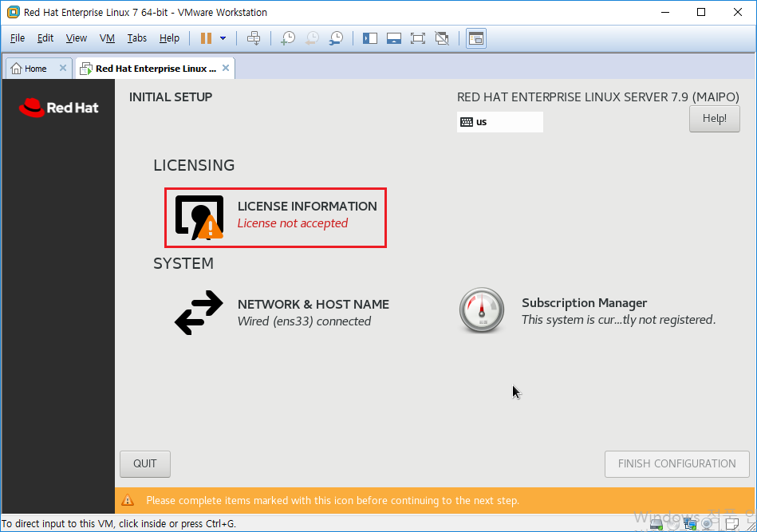The width and height of the screenshot is (757, 532).
Task: Click 'Wired (ens33) connected' status text
Action: [304, 321]
